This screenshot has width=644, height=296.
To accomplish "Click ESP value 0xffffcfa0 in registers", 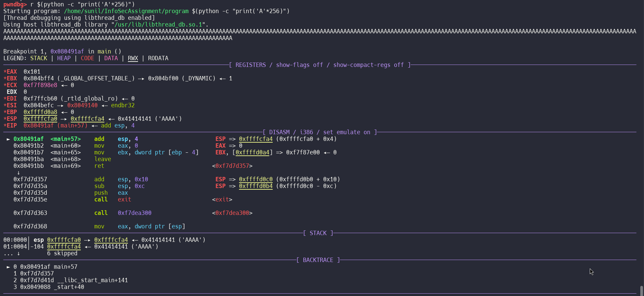I will tap(40, 119).
